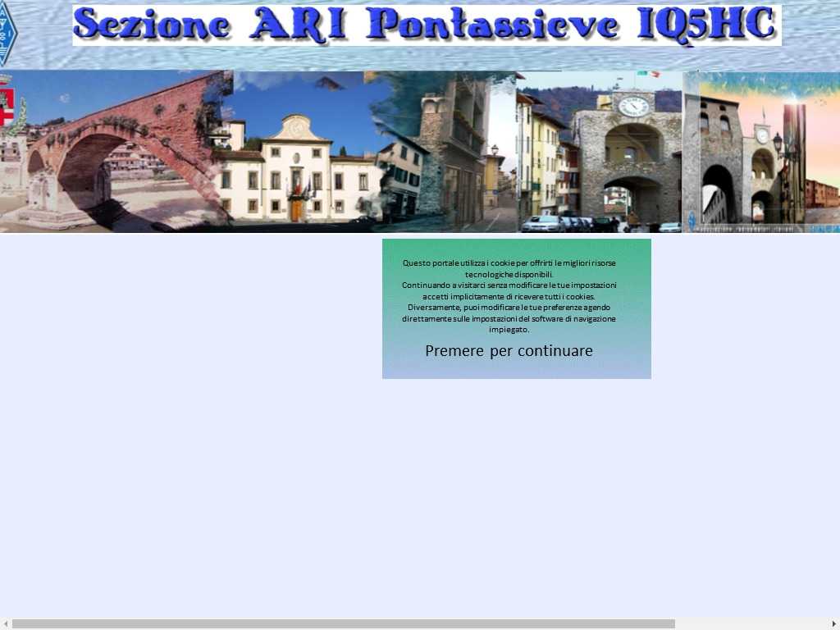840x630 pixels.
Task: Click the scrollbar left arrow
Action: coord(4,624)
